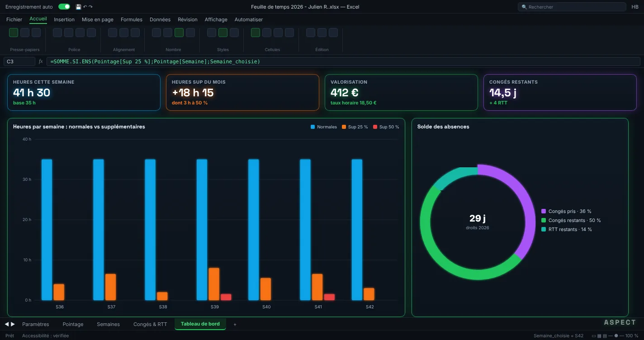Switch to the Paramètres sheet
This screenshot has width=644, height=340.
(x=36, y=324)
